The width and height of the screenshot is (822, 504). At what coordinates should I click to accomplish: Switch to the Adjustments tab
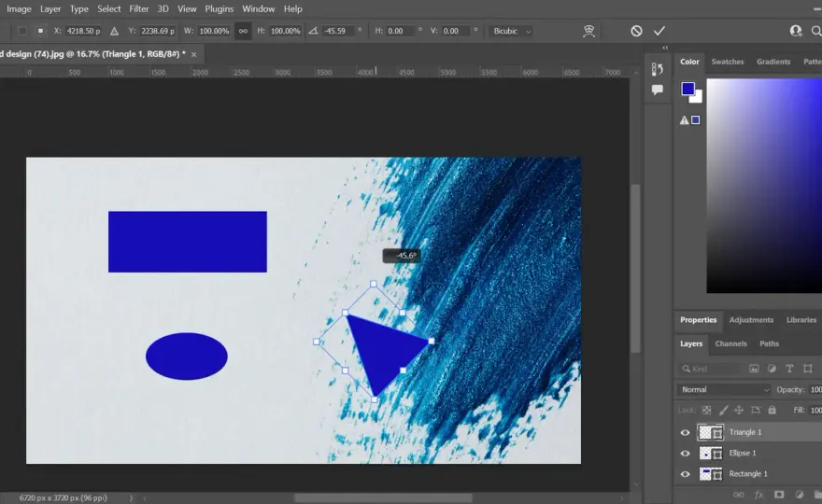tap(751, 320)
